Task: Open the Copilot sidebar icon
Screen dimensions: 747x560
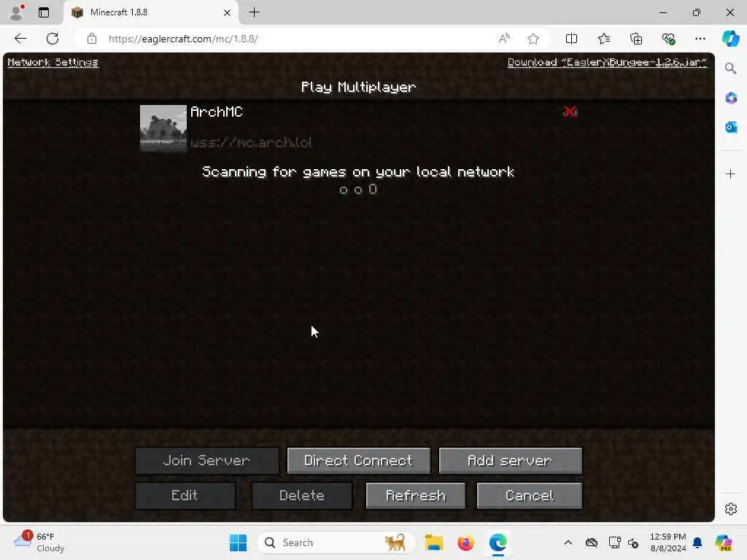Action: point(730,39)
